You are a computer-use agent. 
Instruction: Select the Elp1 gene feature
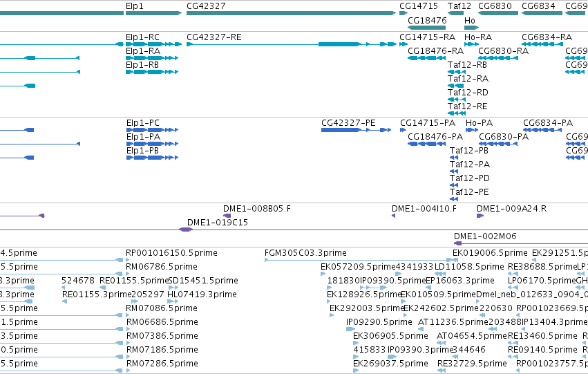point(154,13)
